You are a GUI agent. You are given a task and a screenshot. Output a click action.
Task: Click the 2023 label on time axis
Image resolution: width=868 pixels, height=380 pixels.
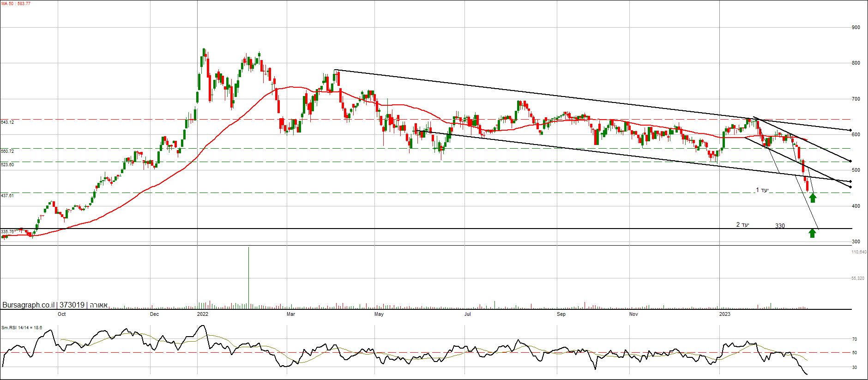point(725,314)
